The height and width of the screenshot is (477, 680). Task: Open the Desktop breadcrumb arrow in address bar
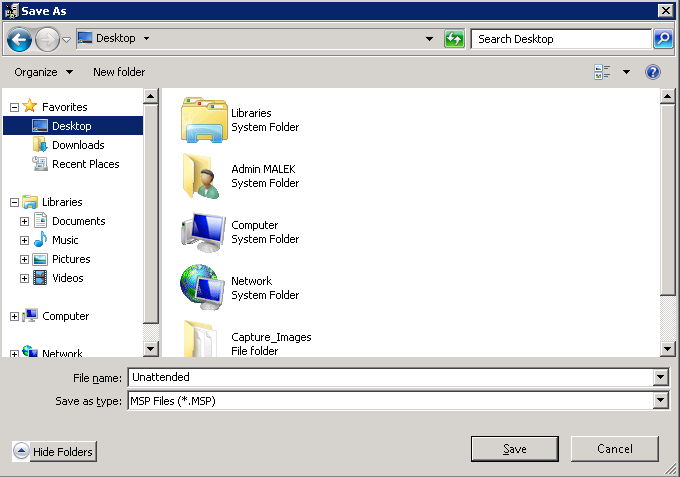(147, 39)
